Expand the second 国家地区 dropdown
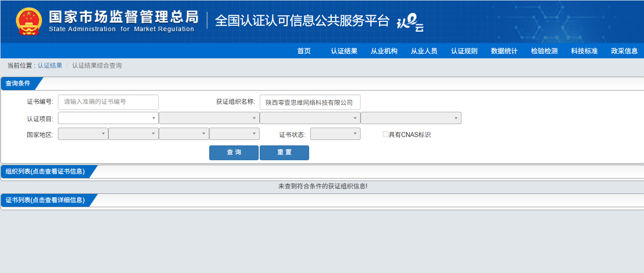Image resolution: width=644 pixels, height=273 pixels. coord(134,134)
